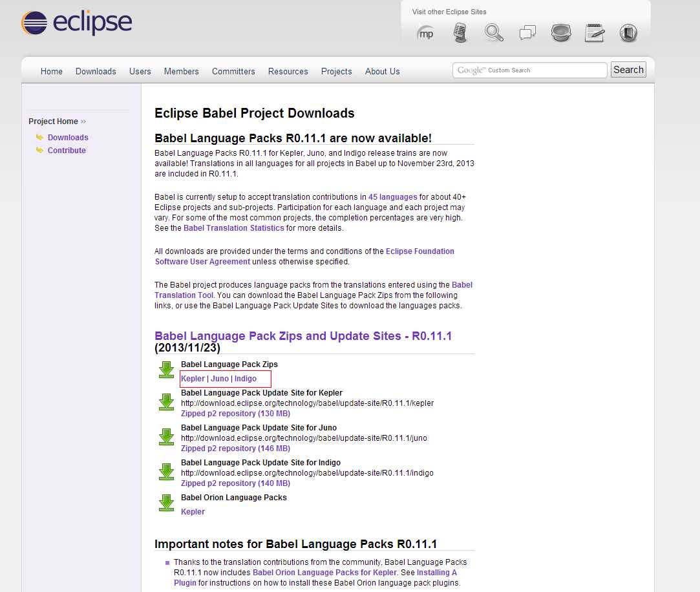Open the notepad with pen icon

coord(595,32)
